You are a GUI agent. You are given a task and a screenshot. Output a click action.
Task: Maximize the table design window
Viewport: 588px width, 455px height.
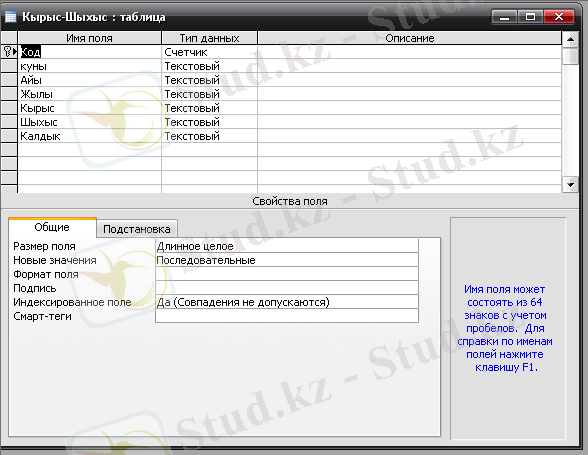pos(530,17)
